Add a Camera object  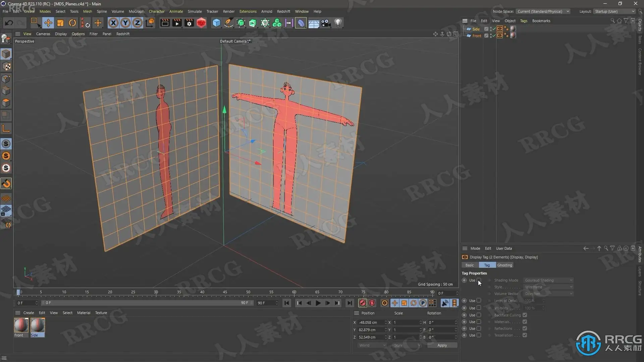(x=325, y=23)
